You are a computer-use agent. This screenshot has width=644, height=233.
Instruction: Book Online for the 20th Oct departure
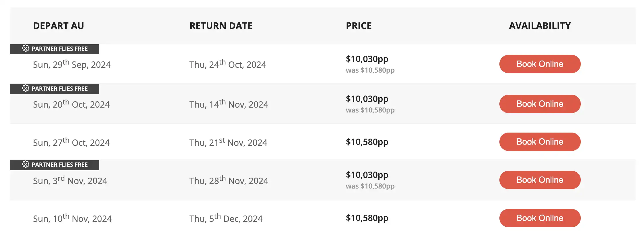(540, 104)
